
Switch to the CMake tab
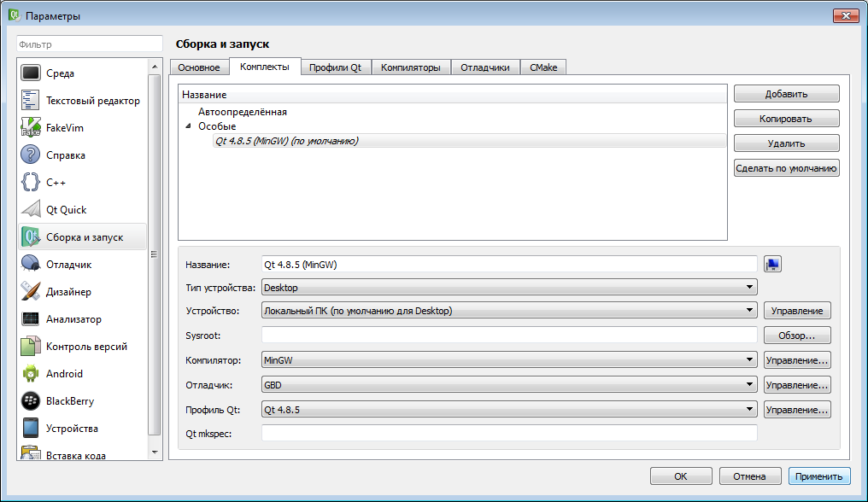(x=543, y=67)
